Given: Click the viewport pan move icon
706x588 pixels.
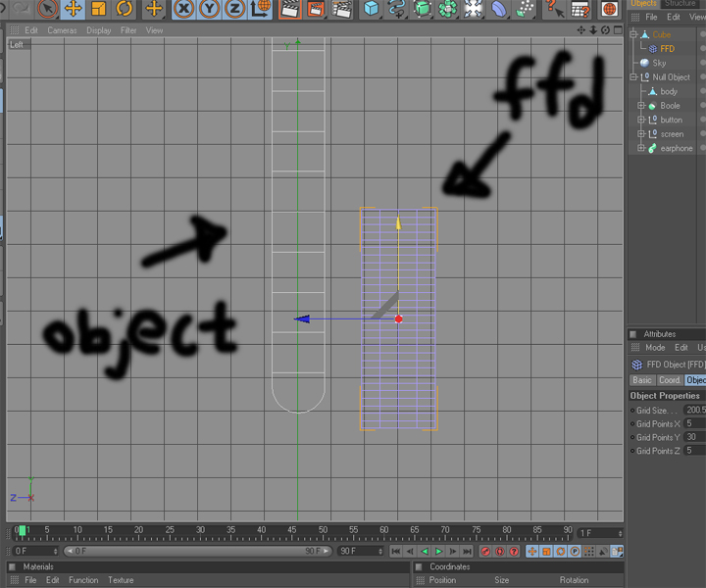Looking at the screenshot, I should [x=581, y=30].
